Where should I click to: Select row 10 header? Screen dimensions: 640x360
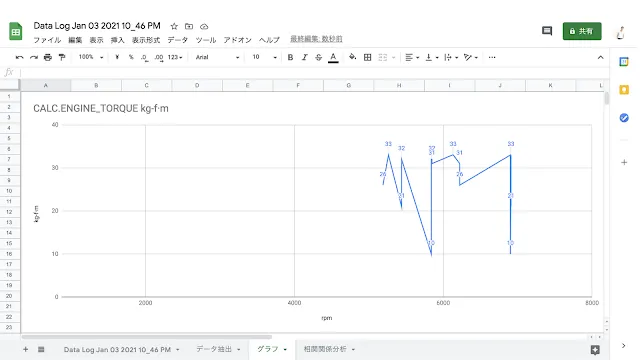pos(9,191)
